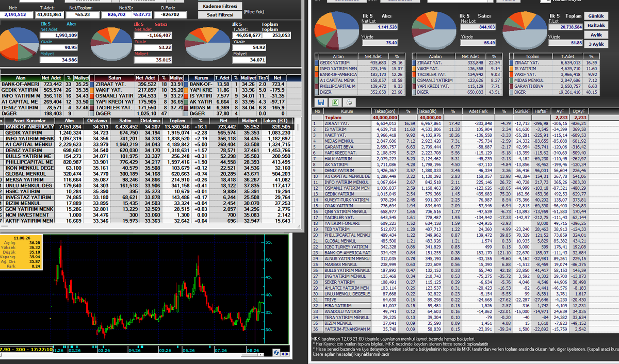619x364 pixels.
Task: Sort by the Alim column header
Action: pyautogui.click(x=68, y=120)
